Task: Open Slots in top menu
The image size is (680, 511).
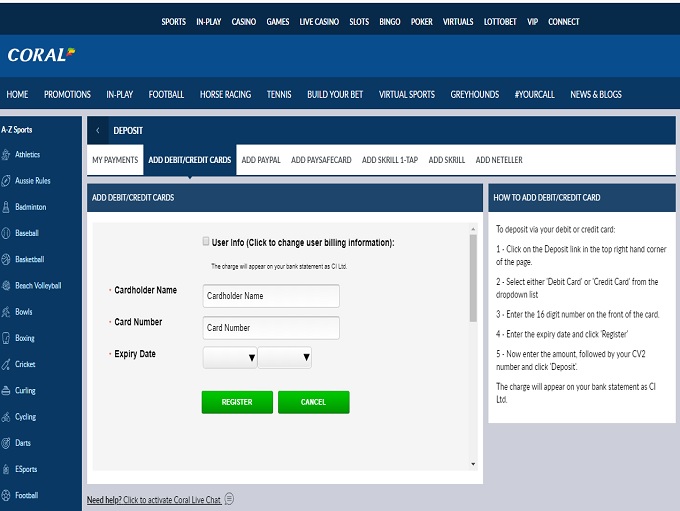Action: pos(359,22)
